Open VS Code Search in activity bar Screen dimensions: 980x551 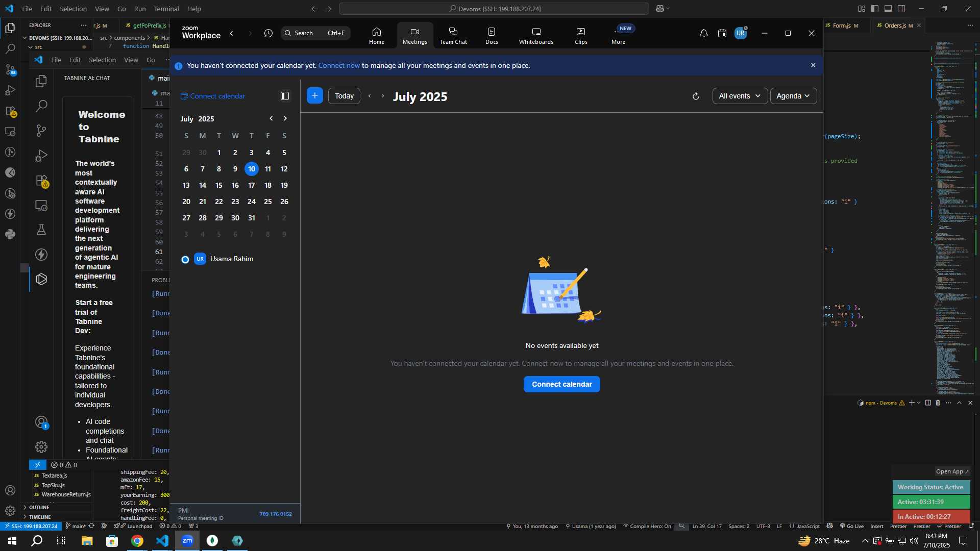(x=10, y=49)
